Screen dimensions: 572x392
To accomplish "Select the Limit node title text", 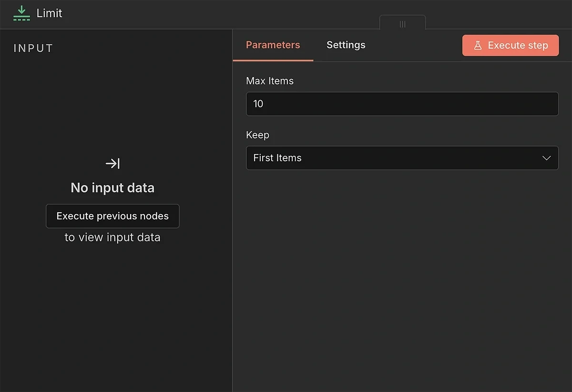I will 49,13.
